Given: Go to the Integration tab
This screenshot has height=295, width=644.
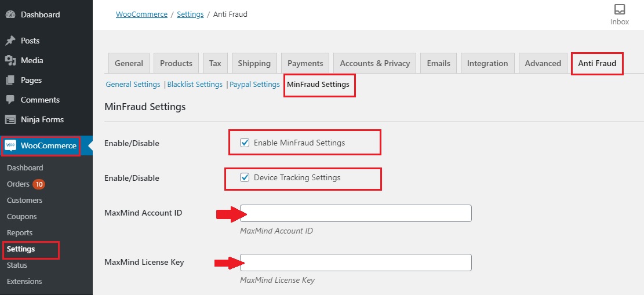Looking at the screenshot, I should tap(487, 63).
